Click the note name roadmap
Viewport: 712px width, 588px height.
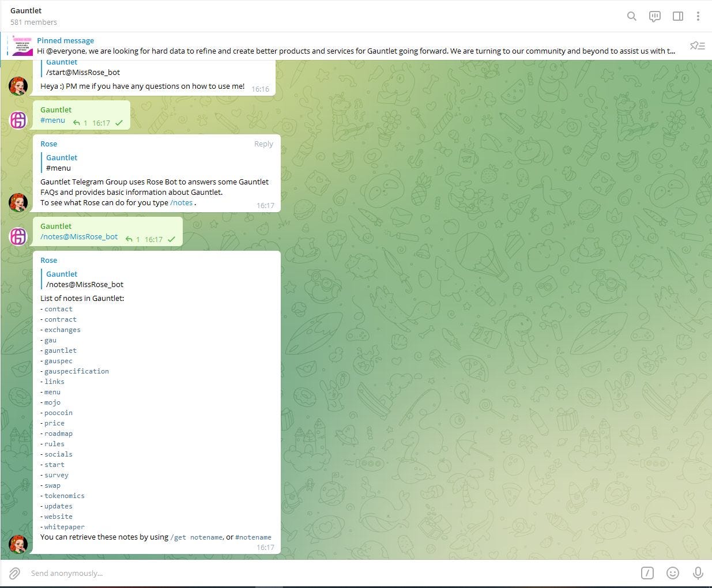(58, 434)
